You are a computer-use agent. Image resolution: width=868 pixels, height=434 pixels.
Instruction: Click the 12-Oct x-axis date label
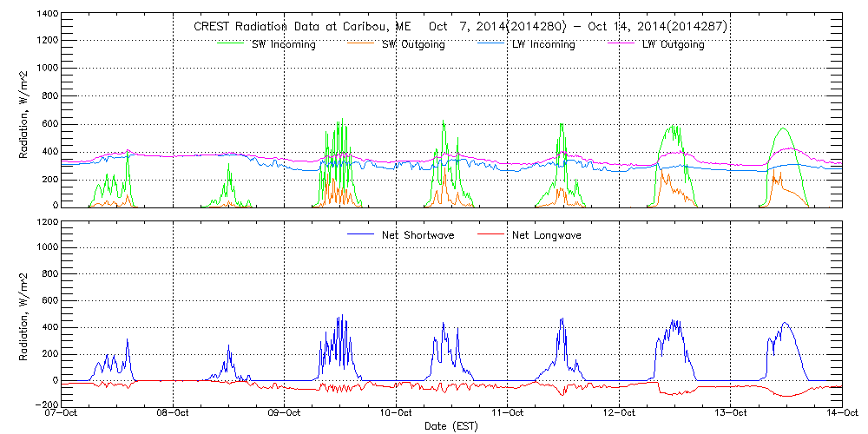point(619,413)
